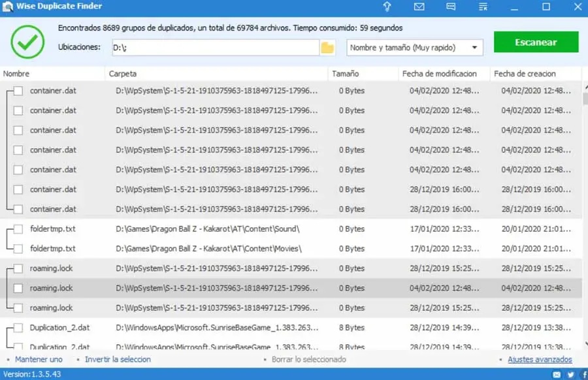Check the first Duplication_2.dat checkbox
The width and height of the screenshot is (588, 380).
pos(18,328)
